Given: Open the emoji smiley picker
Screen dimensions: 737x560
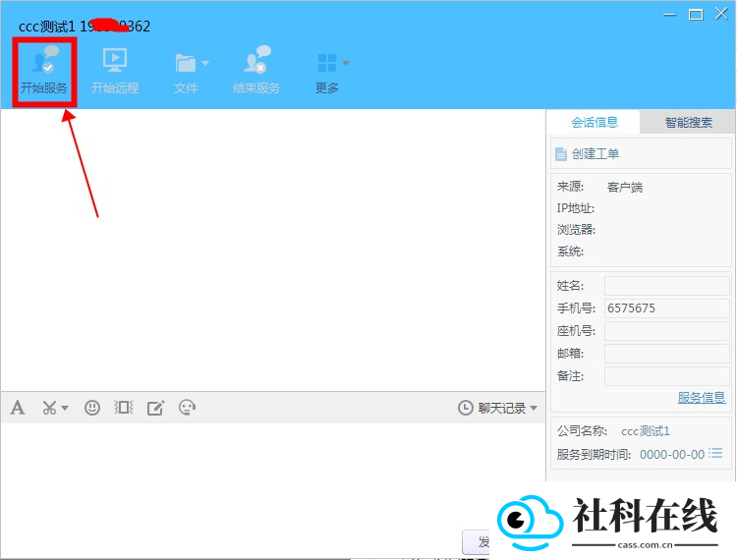Looking at the screenshot, I should (x=92, y=408).
